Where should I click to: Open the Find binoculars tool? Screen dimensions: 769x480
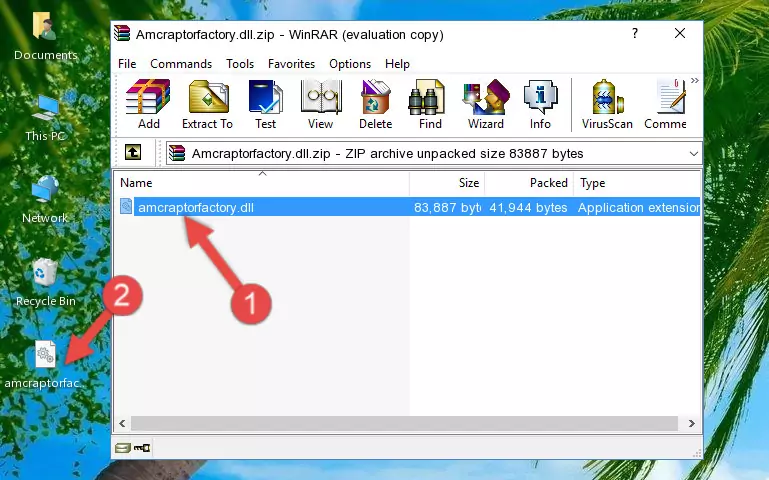(430, 104)
